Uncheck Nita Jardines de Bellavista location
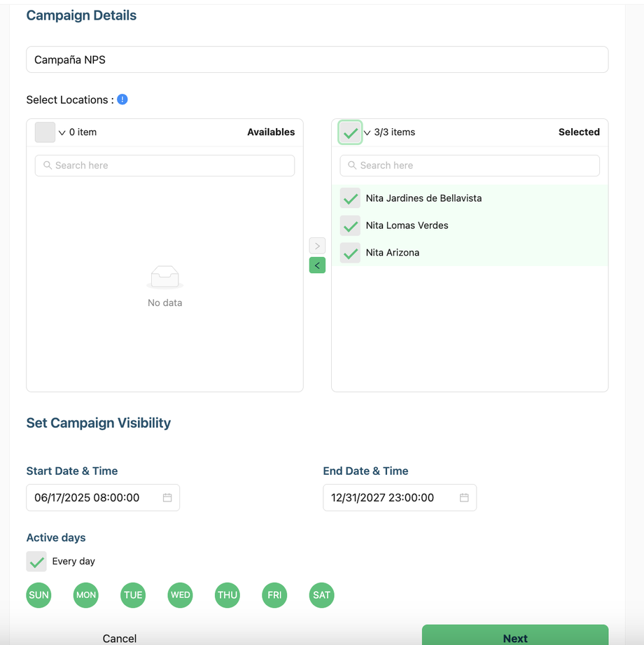The height and width of the screenshot is (645, 644). [350, 198]
